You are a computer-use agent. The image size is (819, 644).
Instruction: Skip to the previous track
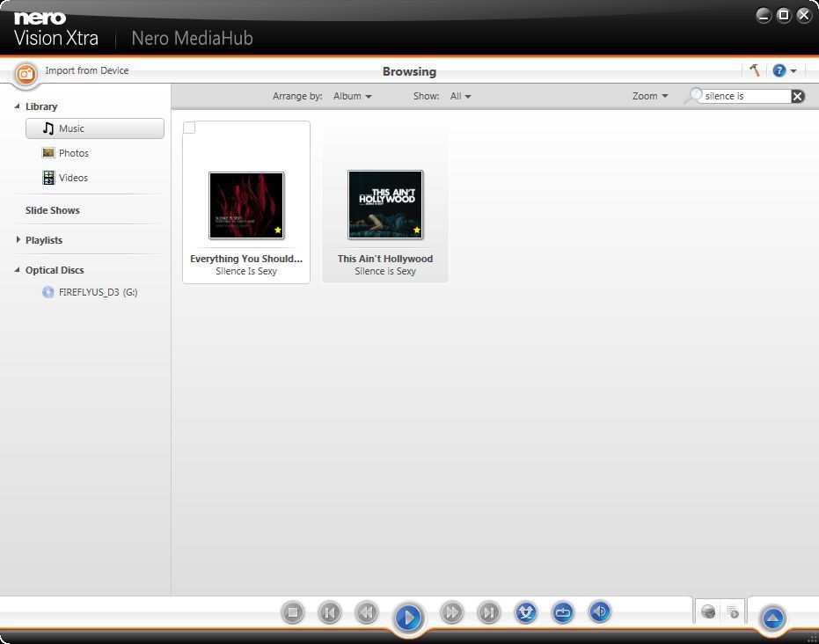point(330,612)
